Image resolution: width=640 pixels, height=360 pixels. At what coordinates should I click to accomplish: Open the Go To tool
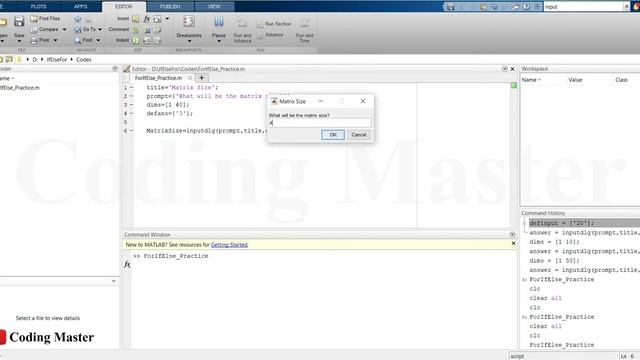[85, 29]
